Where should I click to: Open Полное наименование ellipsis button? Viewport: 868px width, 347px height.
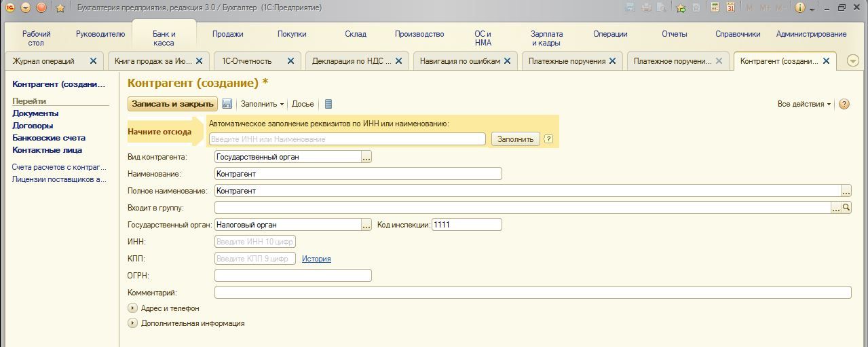(846, 191)
